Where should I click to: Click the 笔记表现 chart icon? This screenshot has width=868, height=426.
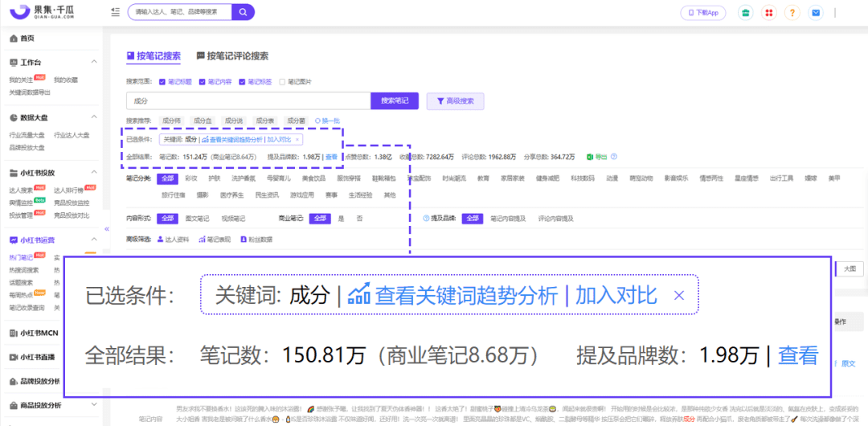[x=203, y=240]
